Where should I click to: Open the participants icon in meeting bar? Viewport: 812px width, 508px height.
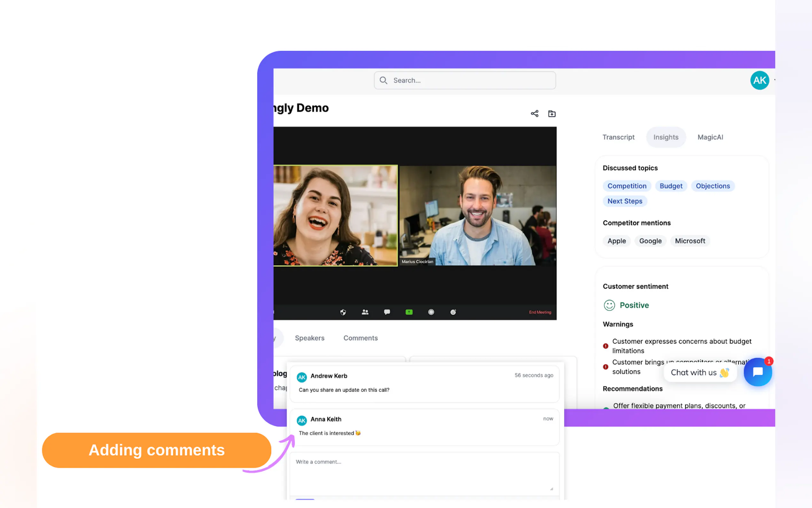tap(365, 312)
